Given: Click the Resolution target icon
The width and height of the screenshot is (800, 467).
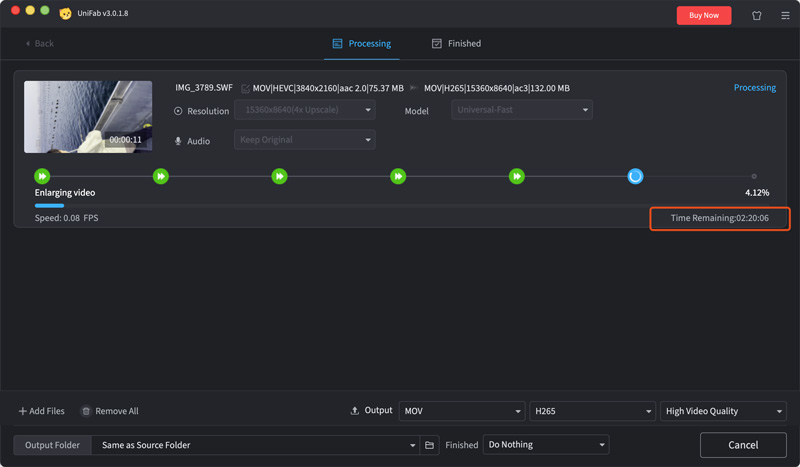Looking at the screenshot, I should click(x=178, y=111).
